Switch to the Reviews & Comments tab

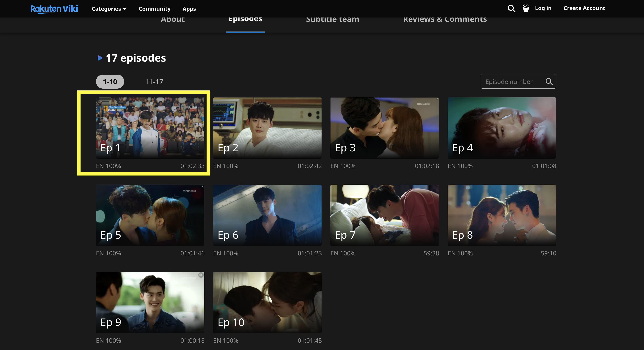(445, 19)
